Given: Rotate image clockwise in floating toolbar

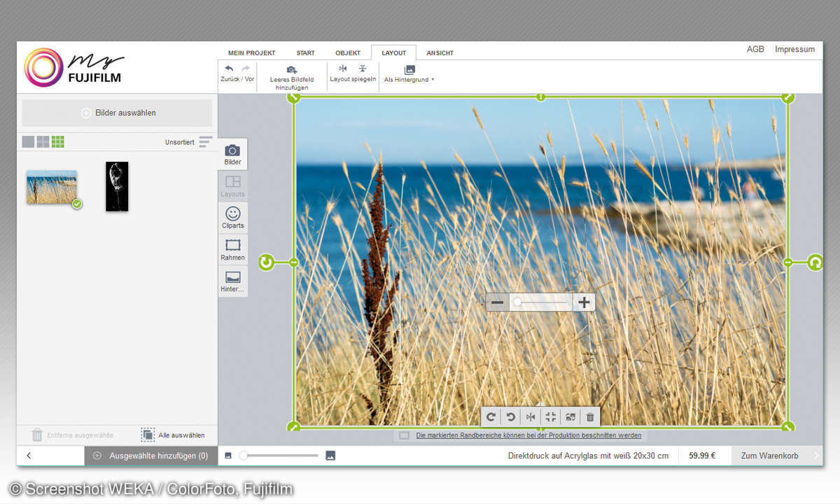Looking at the screenshot, I should click(491, 416).
